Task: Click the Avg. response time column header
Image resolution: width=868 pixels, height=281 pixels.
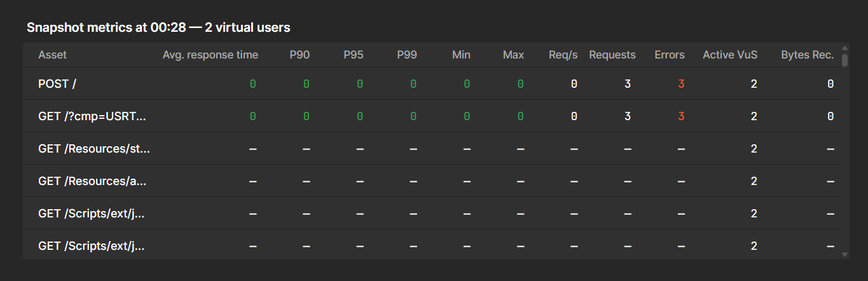Action: 210,55
